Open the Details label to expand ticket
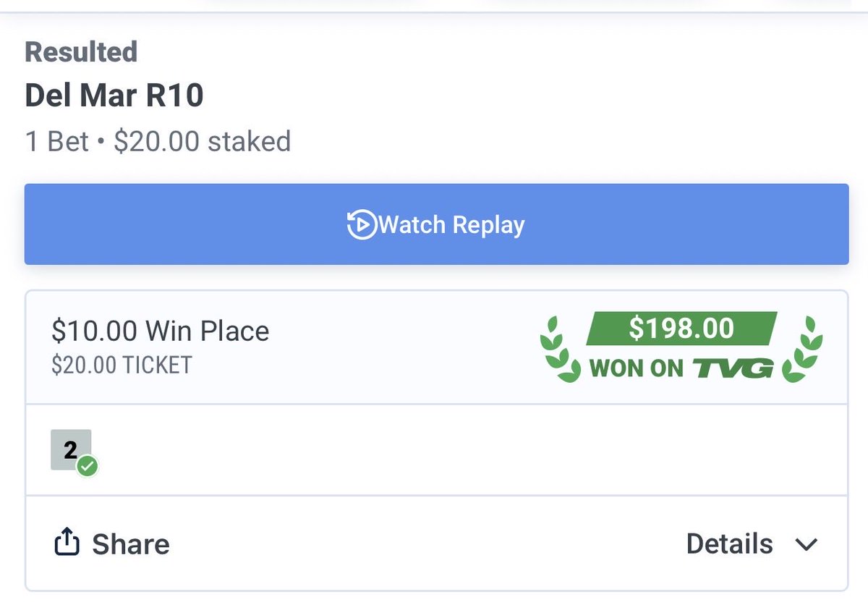868x613 pixels. pos(729,544)
